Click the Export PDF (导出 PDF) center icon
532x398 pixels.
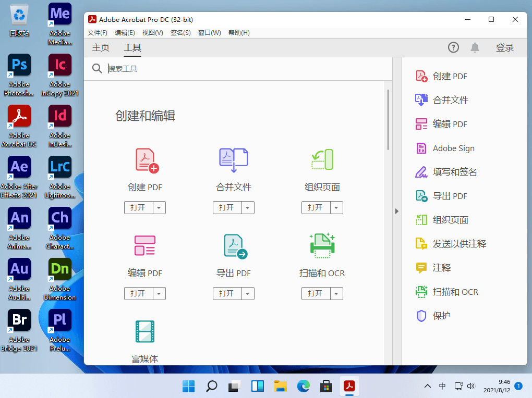(235, 246)
